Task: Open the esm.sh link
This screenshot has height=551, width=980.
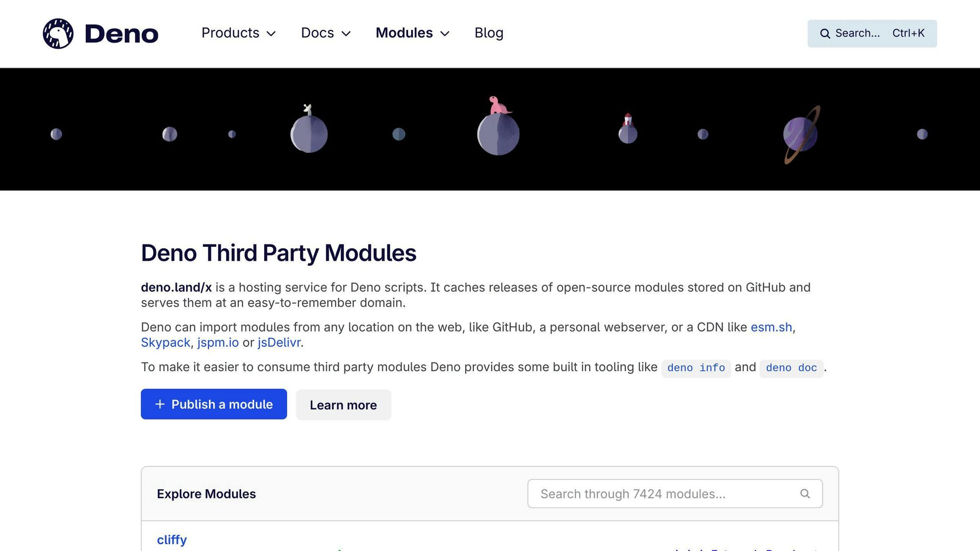Action: 770,327
